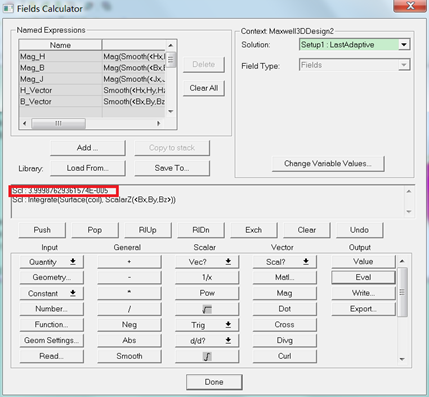
Task: Click the Read... button
Action: click(52, 356)
